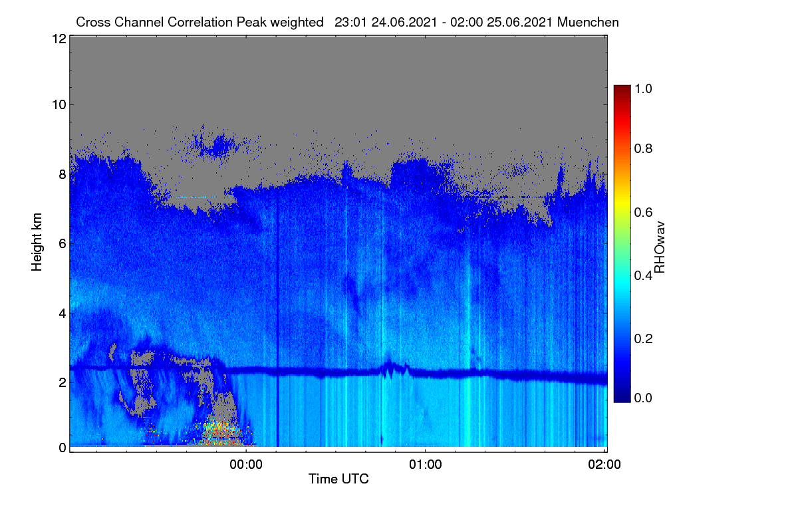Click the height tick label 4
Screen dimensions: 798x532
[x=62, y=313]
